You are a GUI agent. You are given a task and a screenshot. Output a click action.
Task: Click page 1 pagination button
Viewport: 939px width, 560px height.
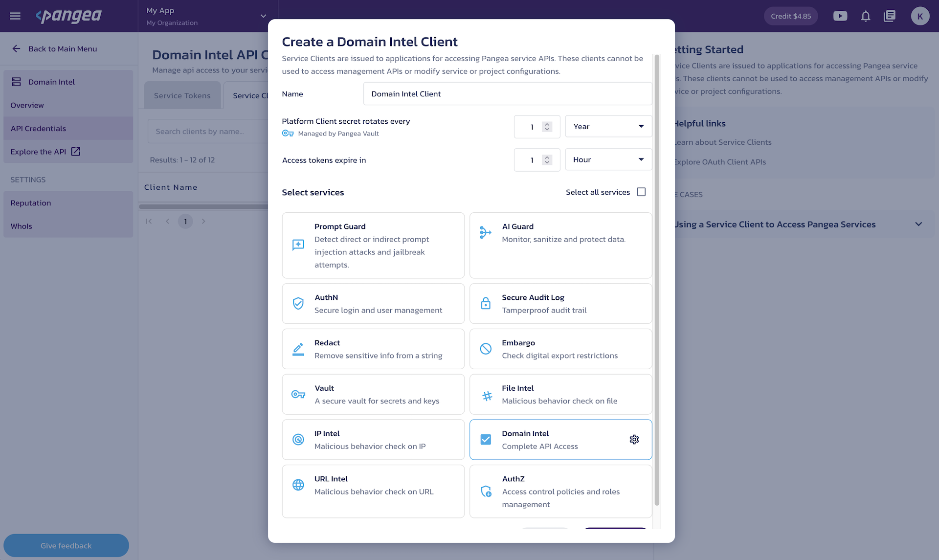click(185, 221)
